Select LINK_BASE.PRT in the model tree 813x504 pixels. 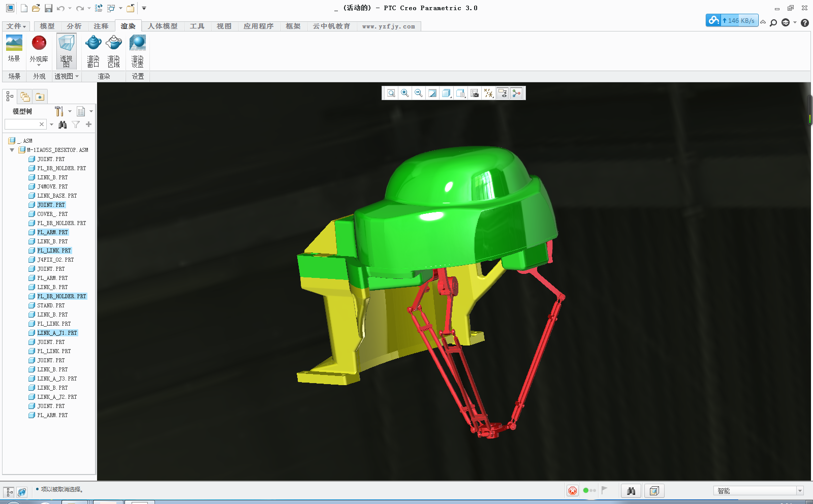tap(57, 196)
